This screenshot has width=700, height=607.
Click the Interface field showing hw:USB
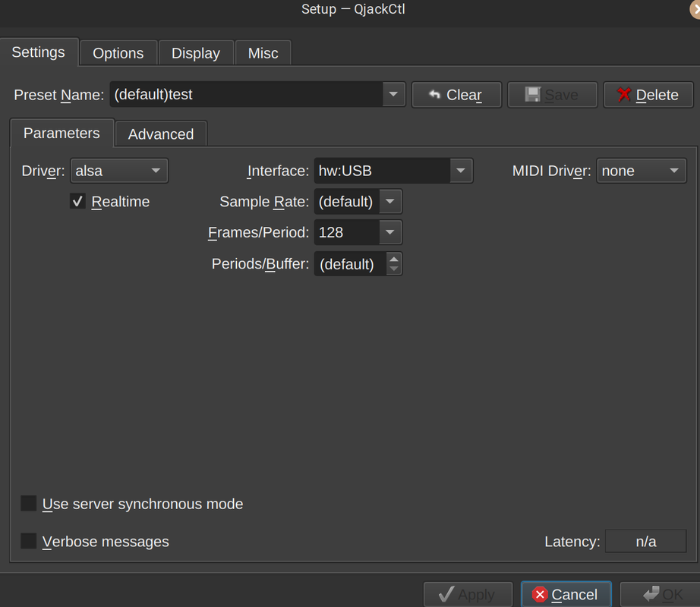pos(382,171)
